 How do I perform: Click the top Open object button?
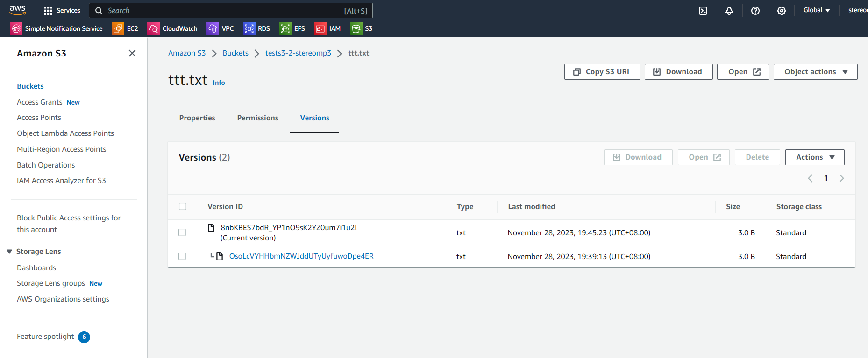[743, 72]
